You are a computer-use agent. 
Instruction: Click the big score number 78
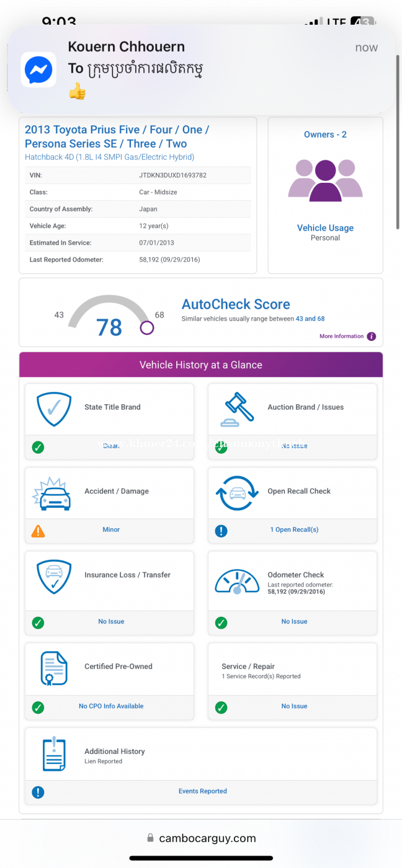109,327
